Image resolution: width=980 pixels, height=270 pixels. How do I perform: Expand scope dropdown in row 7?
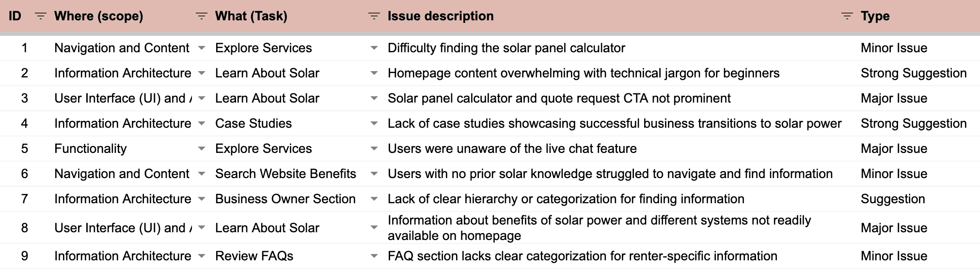[x=202, y=199]
